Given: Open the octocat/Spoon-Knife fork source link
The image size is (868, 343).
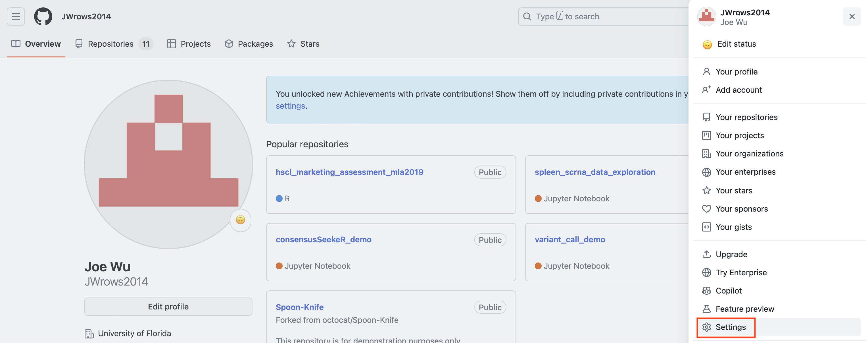Looking at the screenshot, I should pyautogui.click(x=360, y=320).
